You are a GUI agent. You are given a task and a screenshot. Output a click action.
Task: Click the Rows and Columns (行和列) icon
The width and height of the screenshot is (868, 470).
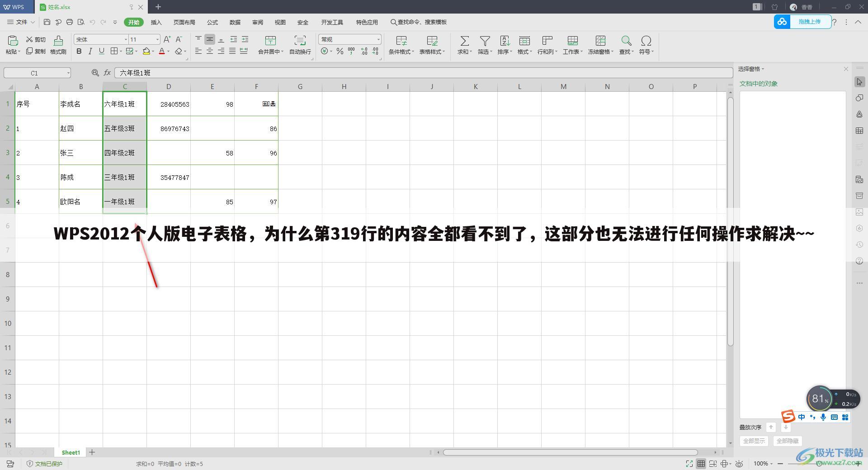point(547,41)
